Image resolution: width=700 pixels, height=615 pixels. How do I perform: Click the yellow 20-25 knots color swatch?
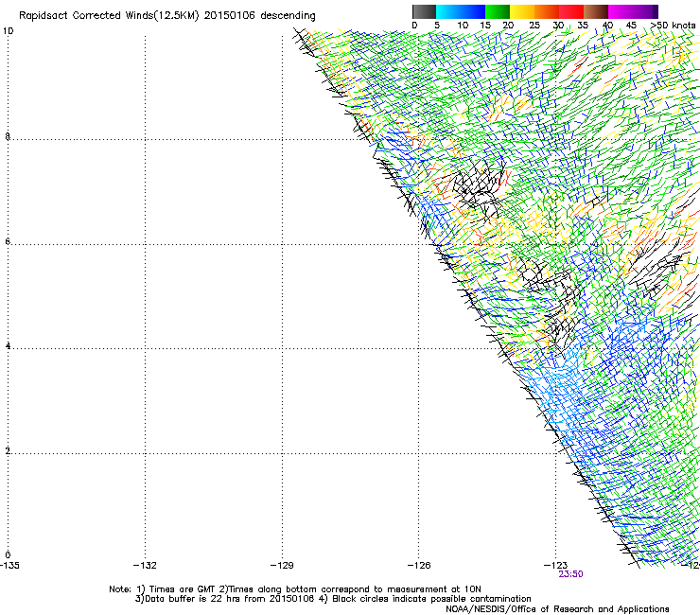point(522,11)
